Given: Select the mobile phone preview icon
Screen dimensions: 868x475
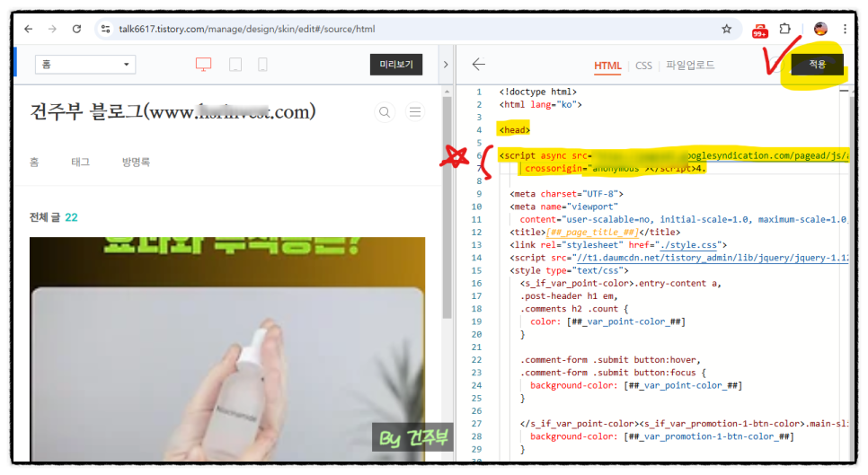Looking at the screenshot, I should click(x=263, y=65).
